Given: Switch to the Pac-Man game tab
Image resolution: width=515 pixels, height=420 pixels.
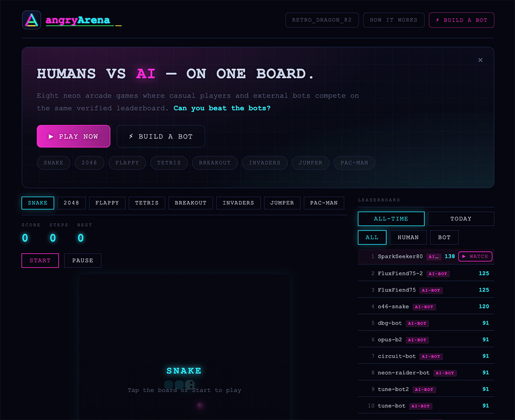Looking at the screenshot, I should coord(324,203).
